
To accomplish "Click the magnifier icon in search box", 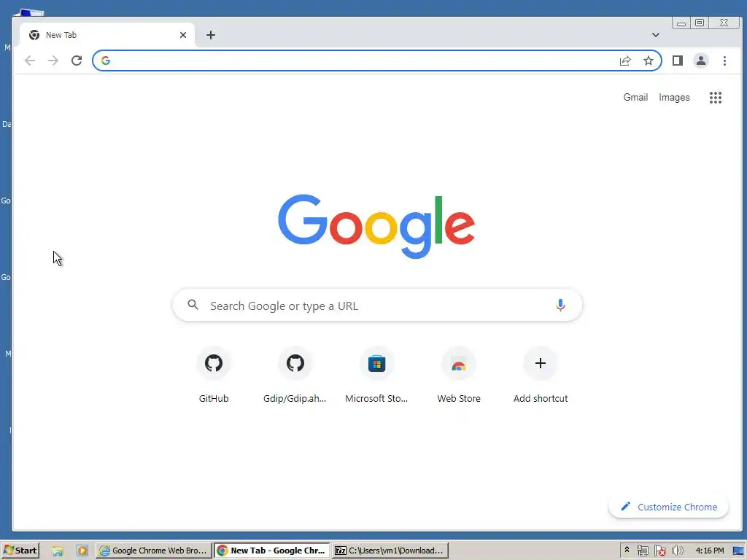I will [193, 305].
